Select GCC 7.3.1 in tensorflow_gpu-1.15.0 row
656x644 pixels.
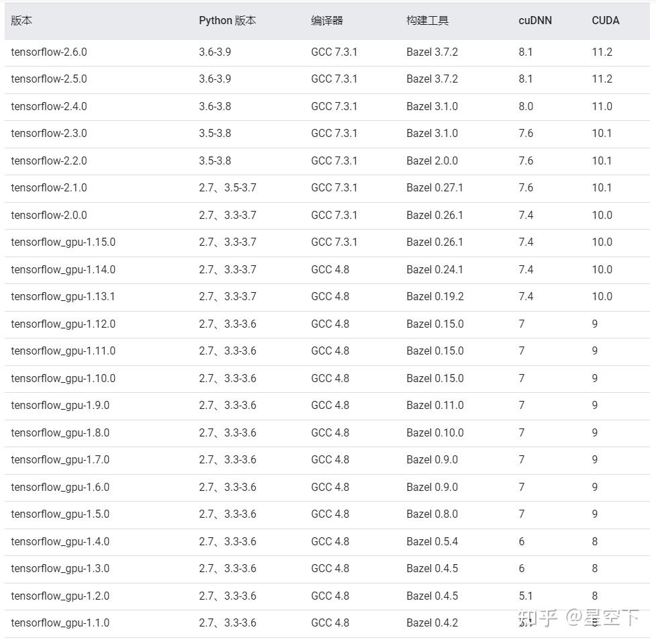(334, 242)
